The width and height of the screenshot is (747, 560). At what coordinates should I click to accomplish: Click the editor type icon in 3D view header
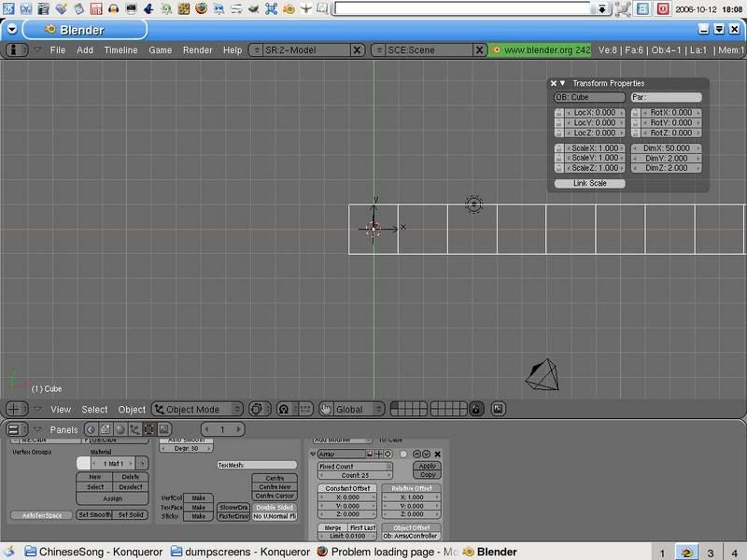click(x=11, y=409)
